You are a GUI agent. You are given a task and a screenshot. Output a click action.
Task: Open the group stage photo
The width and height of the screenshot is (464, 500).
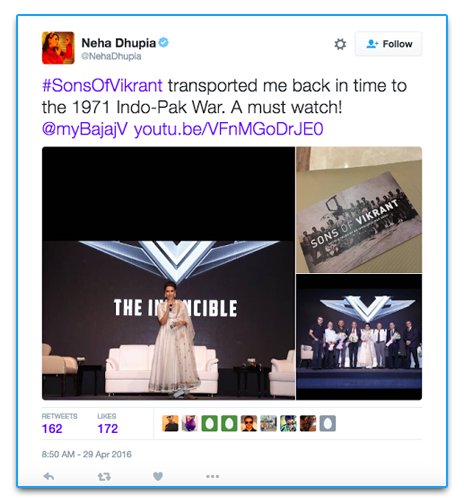359,337
